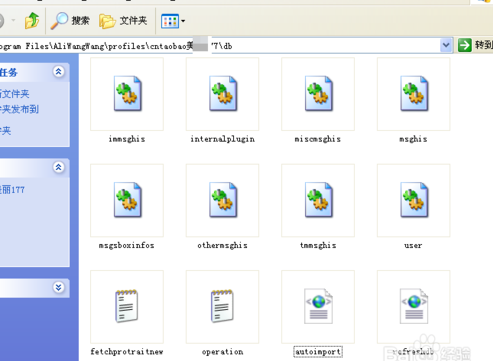Go up one folder level
Image resolution: width=493 pixels, height=361 pixels.
tap(32, 21)
